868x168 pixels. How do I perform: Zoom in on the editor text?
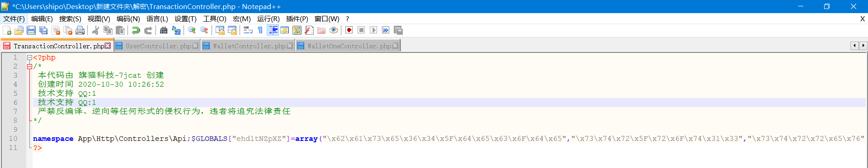[192, 30]
